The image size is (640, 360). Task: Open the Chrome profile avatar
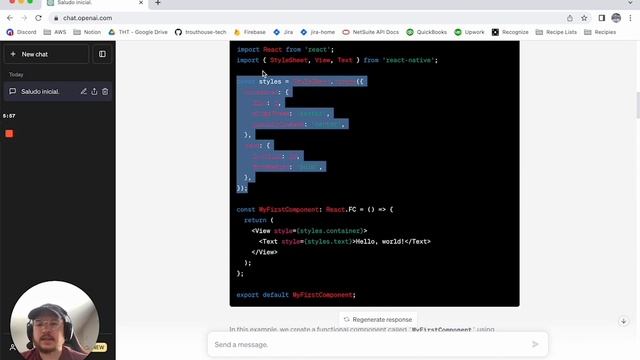click(x=616, y=18)
